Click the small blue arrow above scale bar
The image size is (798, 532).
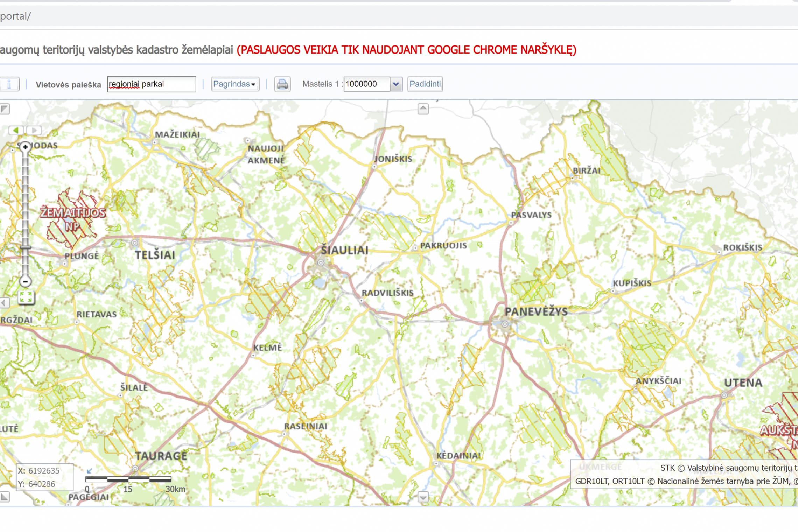point(89,471)
